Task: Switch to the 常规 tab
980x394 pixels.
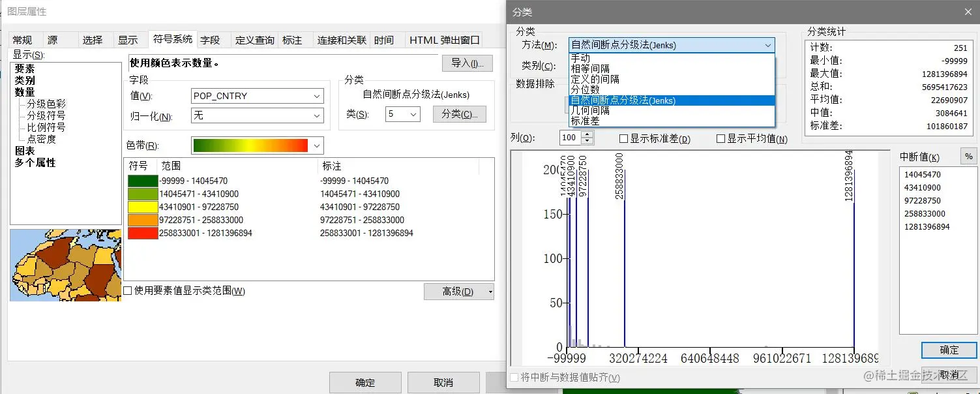Action: point(22,40)
